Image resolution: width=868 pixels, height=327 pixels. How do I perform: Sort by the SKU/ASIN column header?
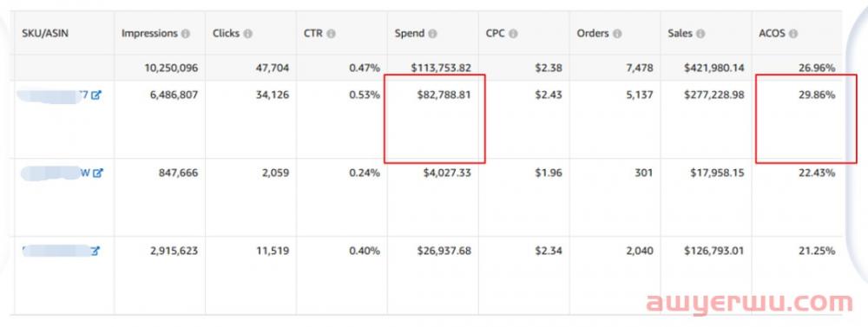(x=45, y=33)
